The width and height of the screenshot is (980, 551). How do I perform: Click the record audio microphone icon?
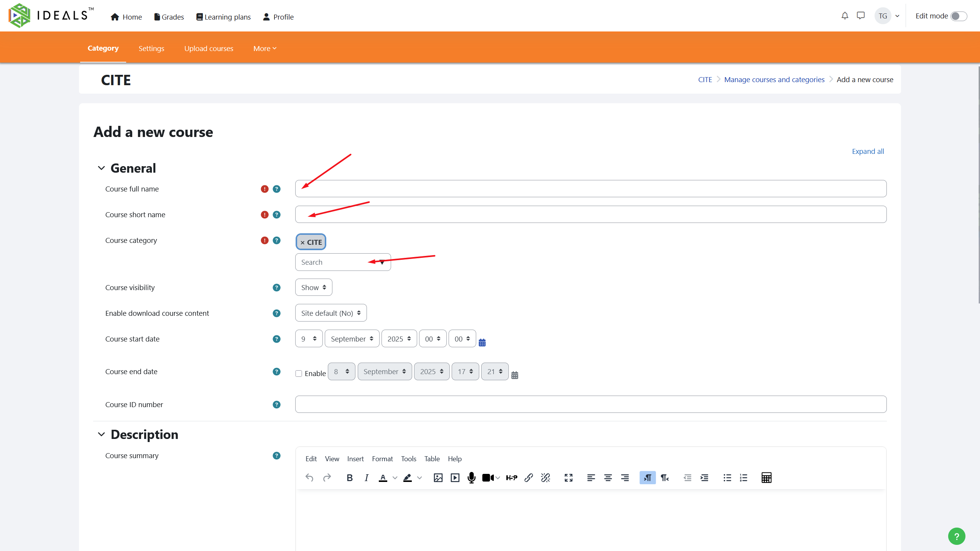472,478
